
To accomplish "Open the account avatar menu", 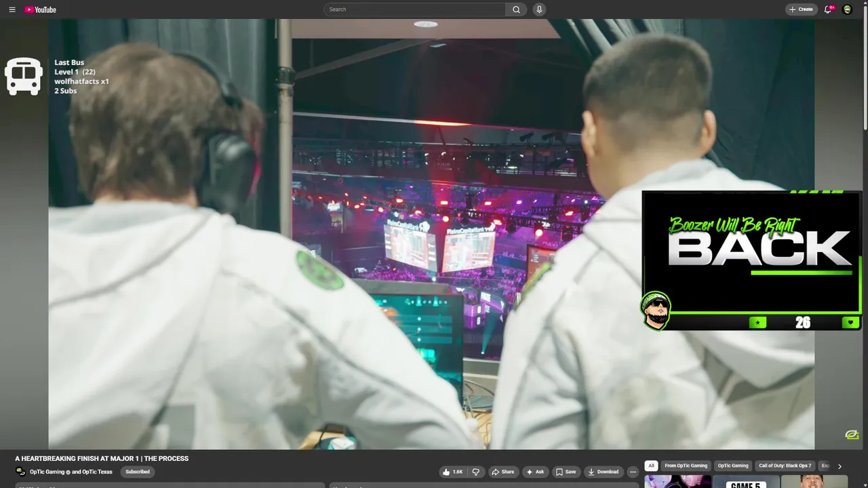I will pyautogui.click(x=847, y=9).
